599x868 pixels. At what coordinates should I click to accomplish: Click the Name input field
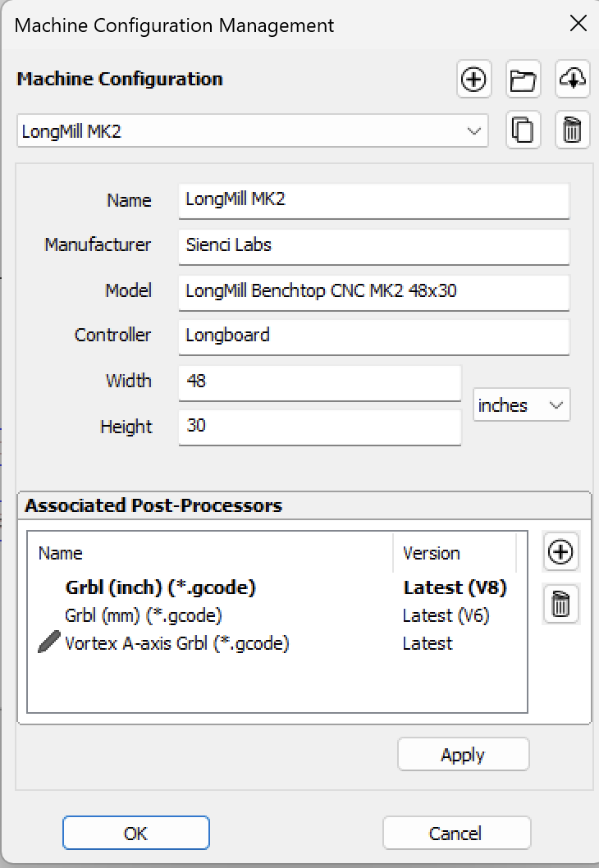point(373,200)
